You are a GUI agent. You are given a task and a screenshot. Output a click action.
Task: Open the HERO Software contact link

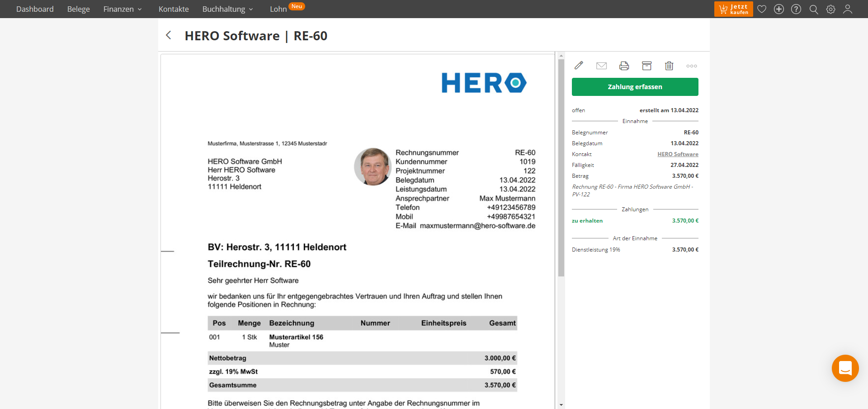678,154
